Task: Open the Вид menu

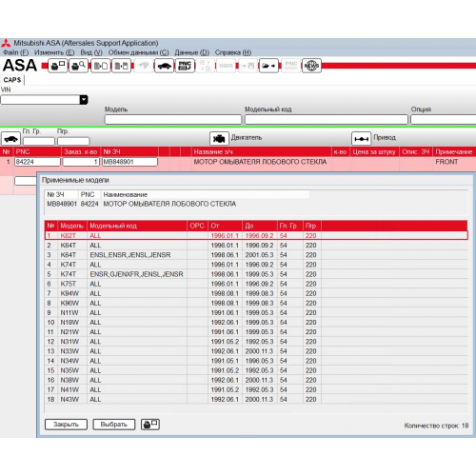Action: pyautogui.click(x=91, y=52)
